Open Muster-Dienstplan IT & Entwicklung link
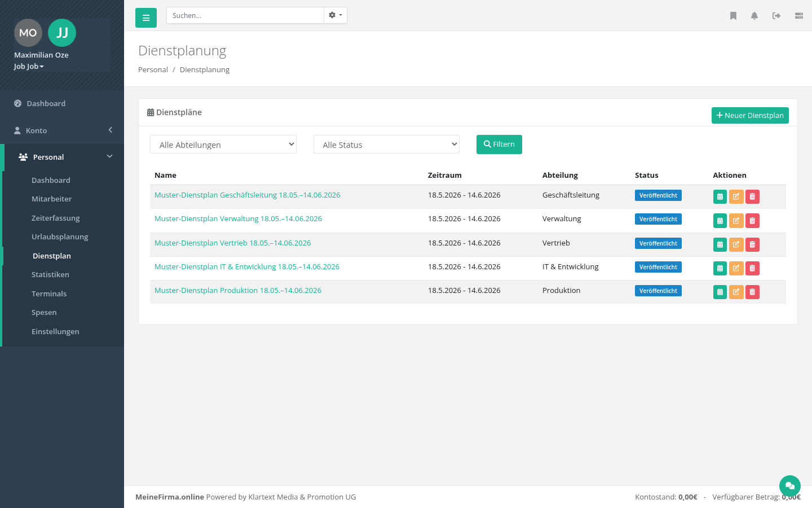812x508 pixels. pos(247,266)
